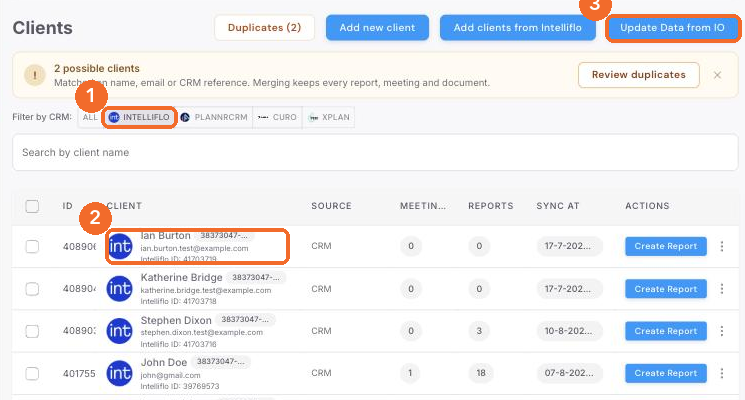This screenshot has width=745, height=400.
Task: Open the three-dot menu for John Doe
Action: pos(722,373)
